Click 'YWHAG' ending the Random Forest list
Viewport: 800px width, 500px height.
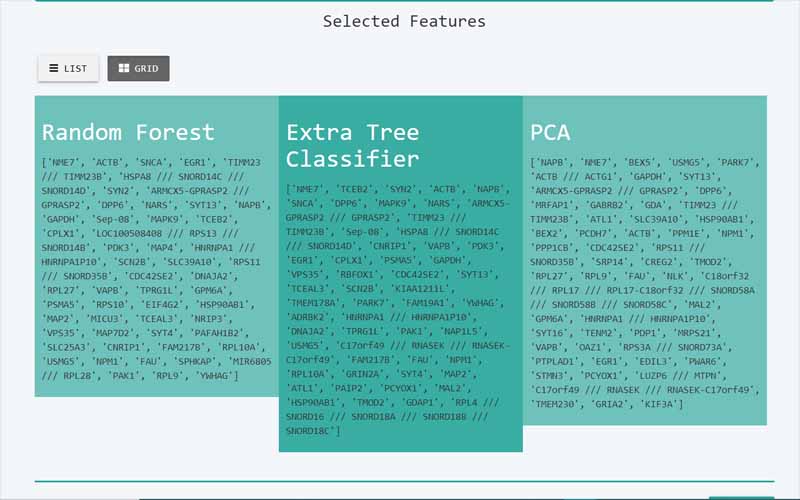[x=216, y=375]
